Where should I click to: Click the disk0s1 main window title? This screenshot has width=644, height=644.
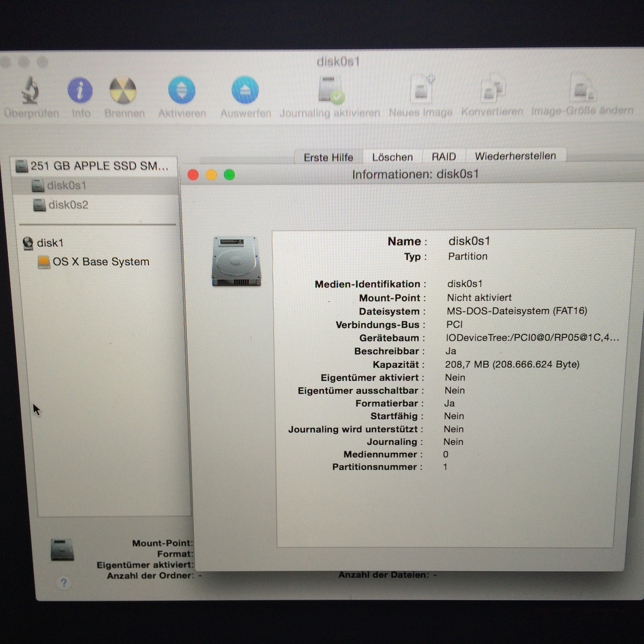[338, 62]
